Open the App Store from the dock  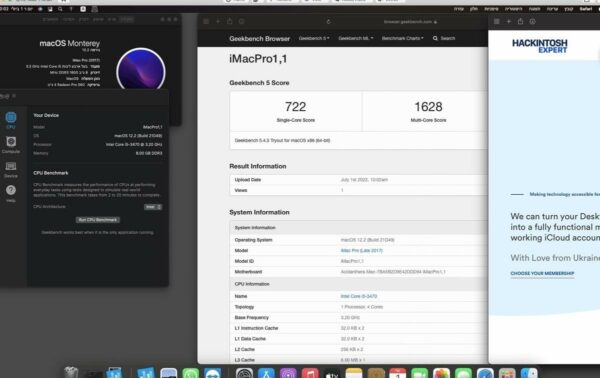click(x=266, y=374)
